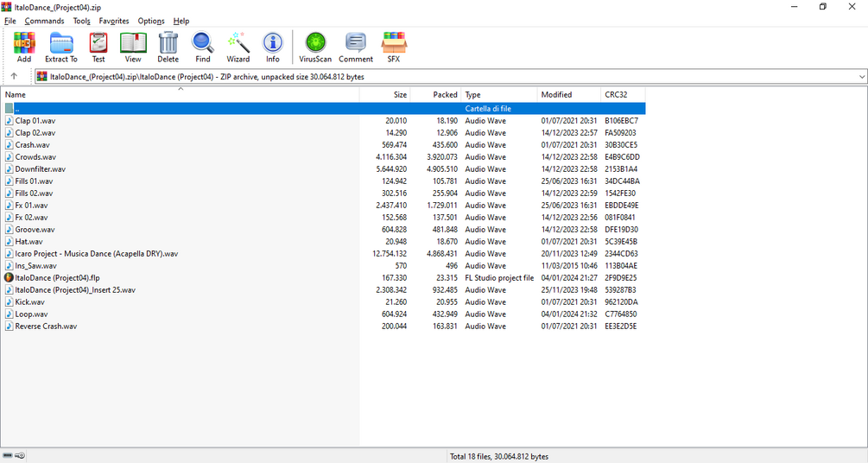Image resolution: width=868 pixels, height=463 pixels.
Task: Select Ins_Saw.wav file
Action: 36,266
